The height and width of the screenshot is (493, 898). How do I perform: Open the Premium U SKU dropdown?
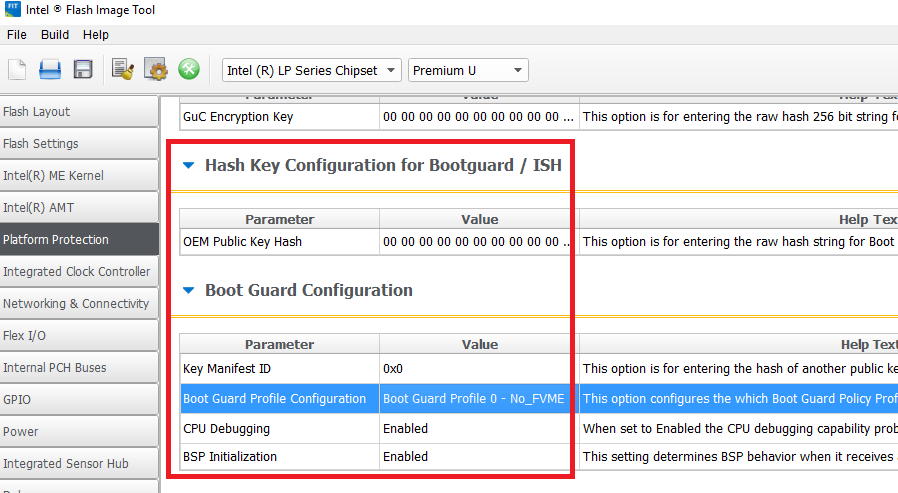click(468, 70)
